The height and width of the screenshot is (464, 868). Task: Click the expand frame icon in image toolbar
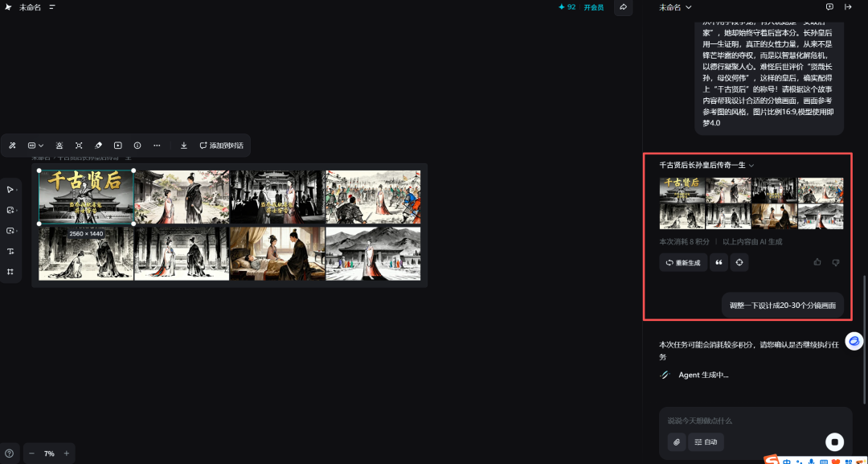79,145
